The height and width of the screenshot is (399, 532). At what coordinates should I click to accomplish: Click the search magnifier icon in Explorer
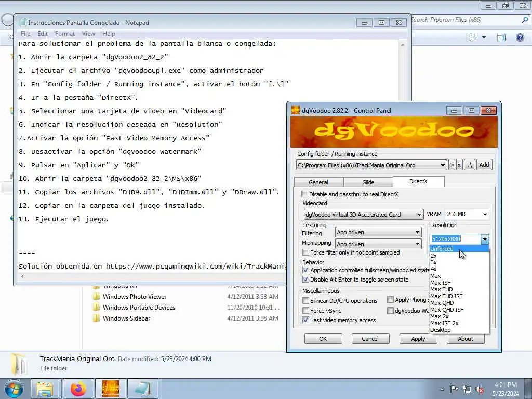tap(525, 20)
